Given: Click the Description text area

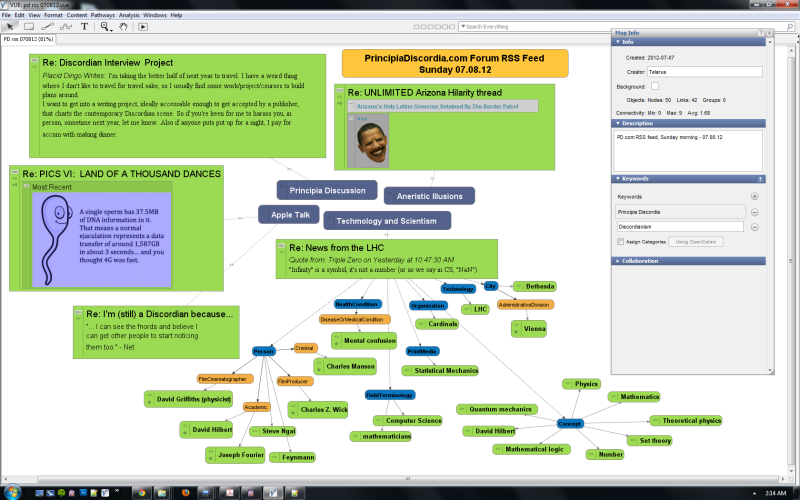Looking at the screenshot, I should [688, 151].
